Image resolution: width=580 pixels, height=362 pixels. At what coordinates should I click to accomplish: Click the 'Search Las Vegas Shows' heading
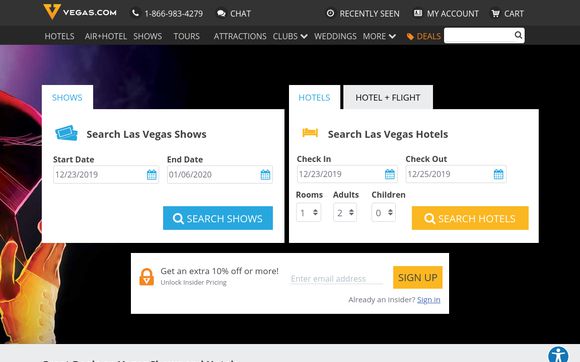(146, 134)
